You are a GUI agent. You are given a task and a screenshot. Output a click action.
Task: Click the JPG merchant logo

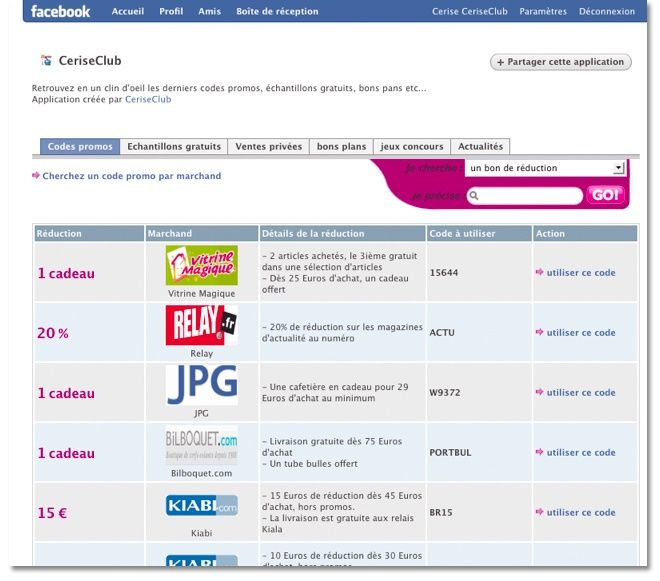tap(202, 385)
